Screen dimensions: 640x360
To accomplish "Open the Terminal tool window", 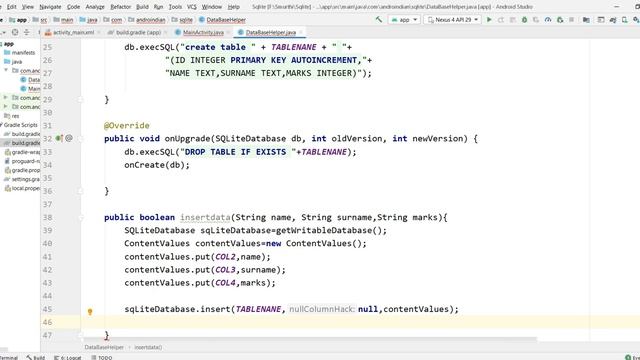I will pyautogui.click(x=8, y=357).
